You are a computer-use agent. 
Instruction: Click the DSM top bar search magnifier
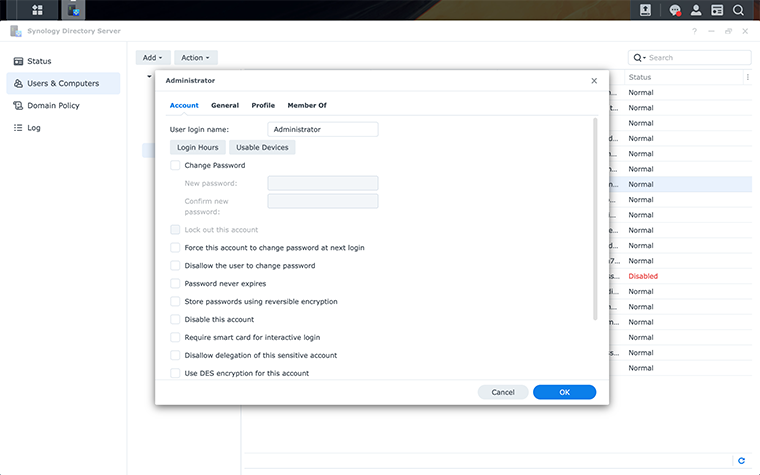tap(738, 10)
